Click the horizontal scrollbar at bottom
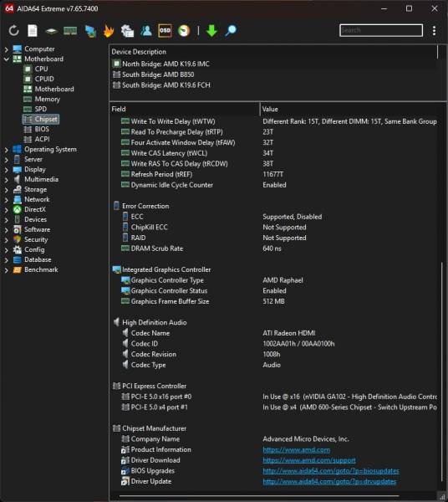The image size is (448, 502). (259, 496)
